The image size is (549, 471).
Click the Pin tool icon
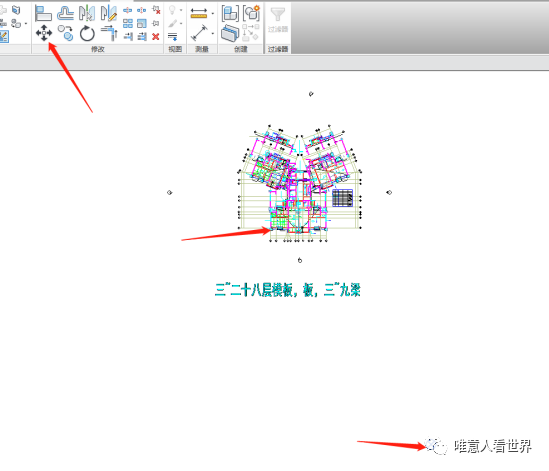point(156,23)
